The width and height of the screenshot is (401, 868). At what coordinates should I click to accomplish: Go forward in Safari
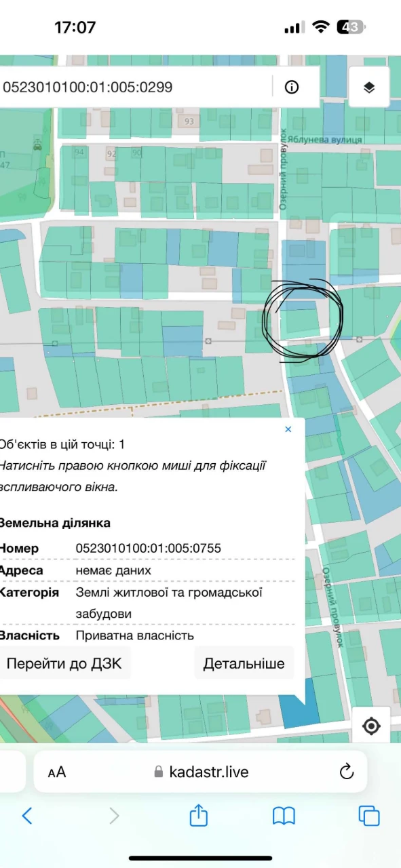tap(114, 815)
